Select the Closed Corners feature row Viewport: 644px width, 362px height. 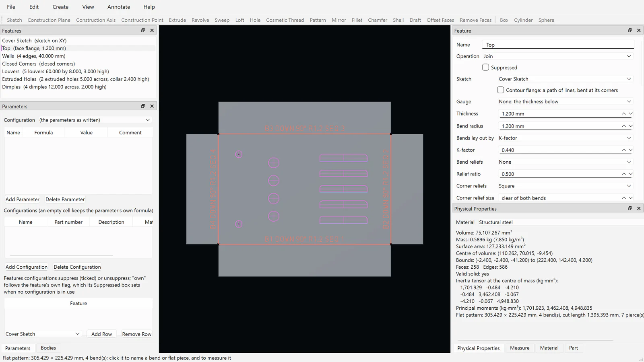(x=78, y=64)
